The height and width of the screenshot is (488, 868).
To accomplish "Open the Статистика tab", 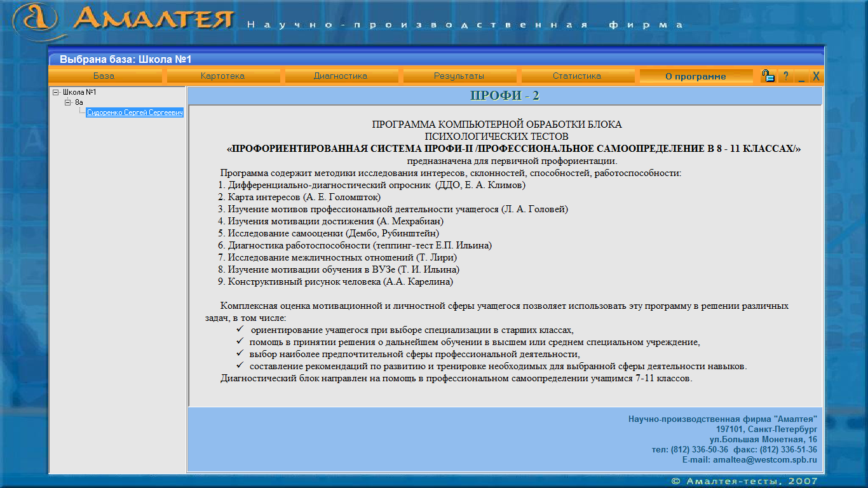I will coord(577,76).
